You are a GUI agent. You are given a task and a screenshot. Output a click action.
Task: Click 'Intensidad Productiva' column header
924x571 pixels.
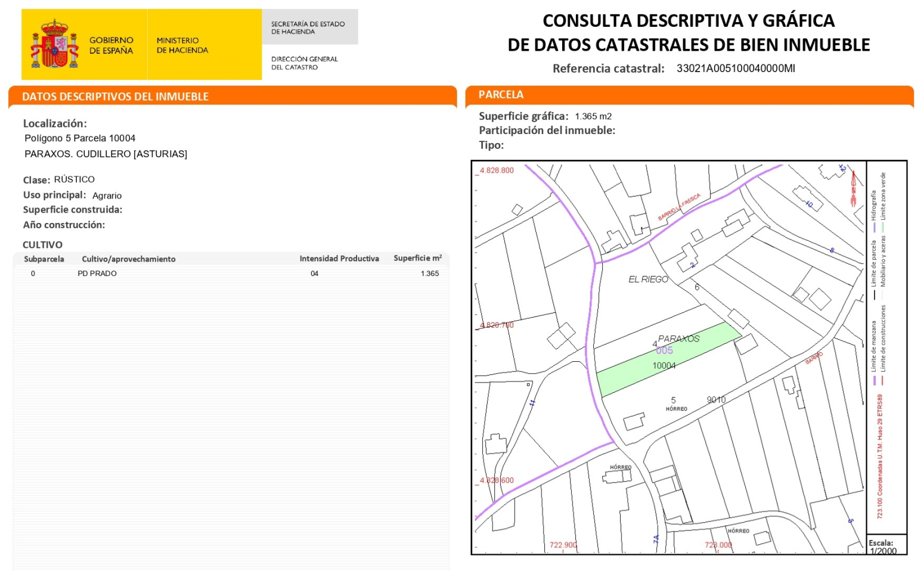(339, 259)
